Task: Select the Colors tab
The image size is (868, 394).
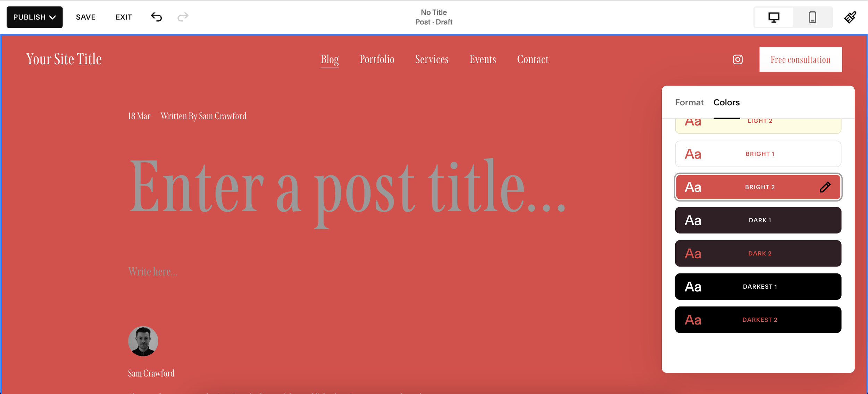Action: coord(726,102)
